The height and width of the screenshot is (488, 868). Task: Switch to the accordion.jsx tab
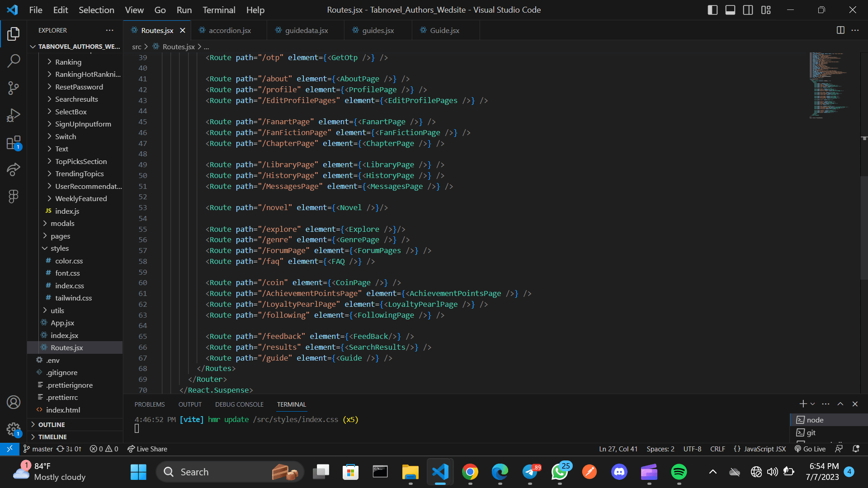(x=229, y=30)
